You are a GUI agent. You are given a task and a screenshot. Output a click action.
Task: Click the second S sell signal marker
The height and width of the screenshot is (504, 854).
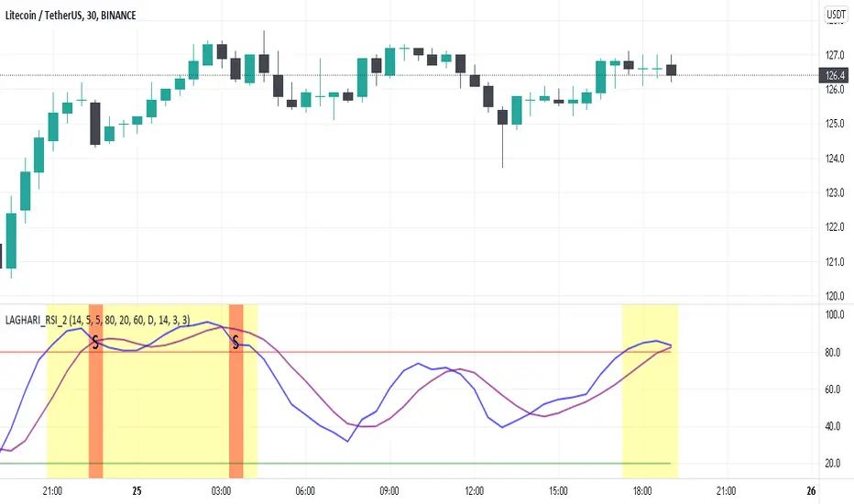[x=235, y=342]
